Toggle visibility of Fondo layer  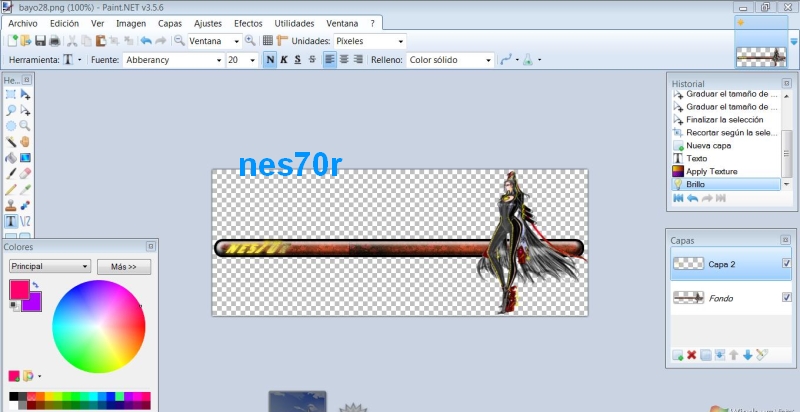[786, 297]
